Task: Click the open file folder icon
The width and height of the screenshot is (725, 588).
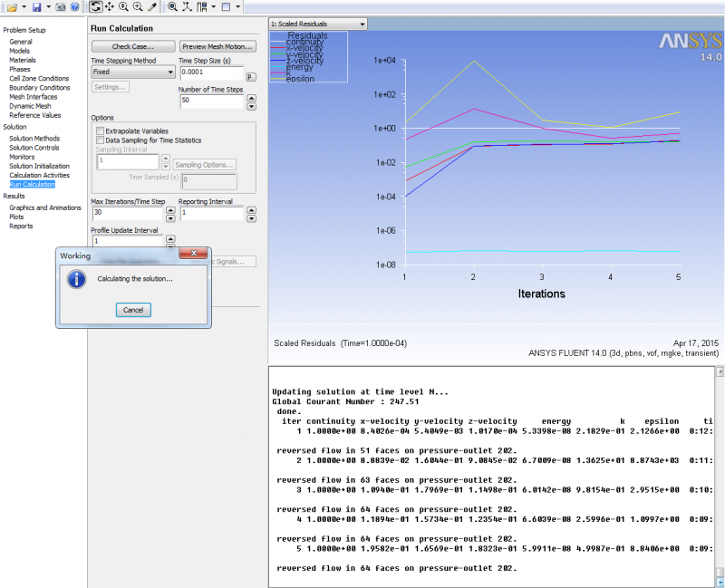Action: click(12, 6)
